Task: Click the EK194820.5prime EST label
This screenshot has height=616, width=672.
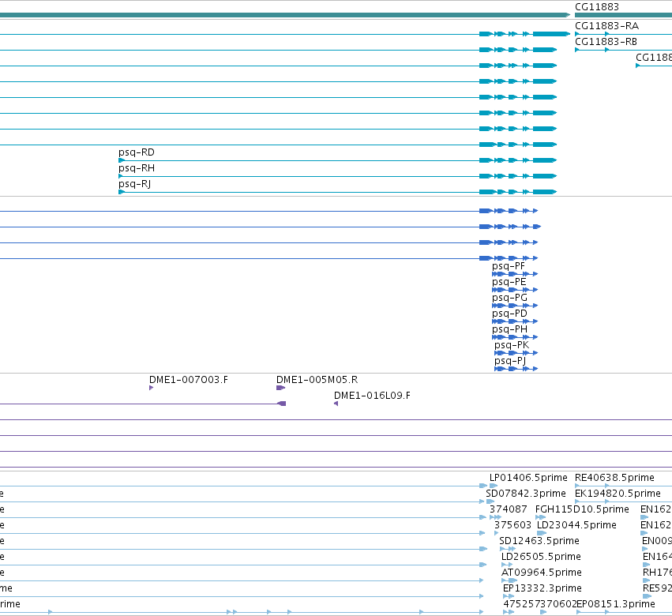Action: click(618, 494)
